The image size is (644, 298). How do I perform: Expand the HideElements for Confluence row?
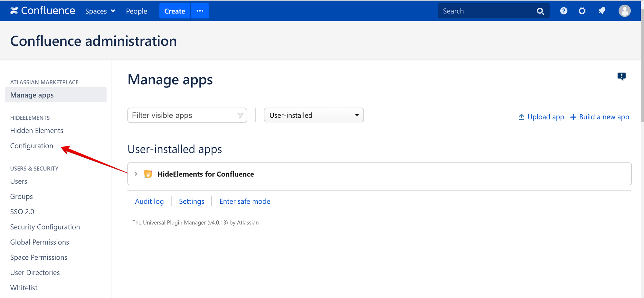pyautogui.click(x=136, y=174)
